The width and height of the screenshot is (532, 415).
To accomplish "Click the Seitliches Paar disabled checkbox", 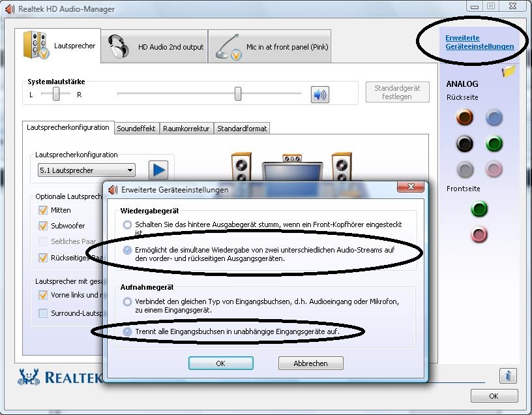I will (x=43, y=241).
